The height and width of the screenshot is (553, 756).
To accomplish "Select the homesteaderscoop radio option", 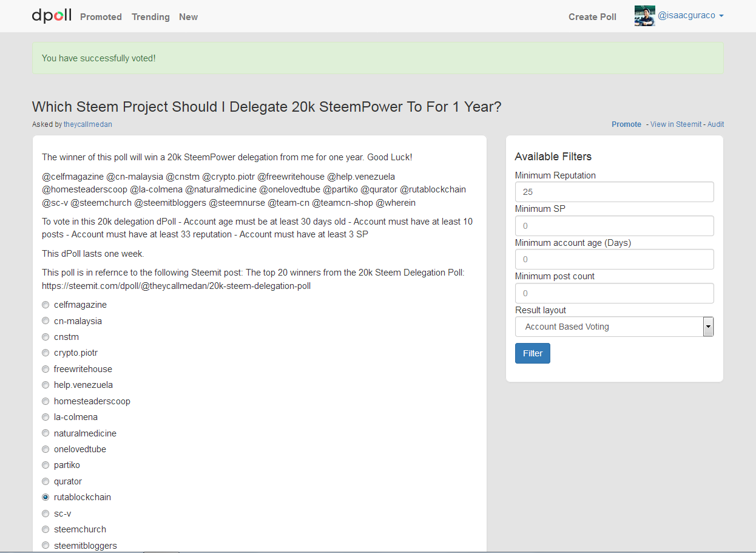I will (x=46, y=401).
